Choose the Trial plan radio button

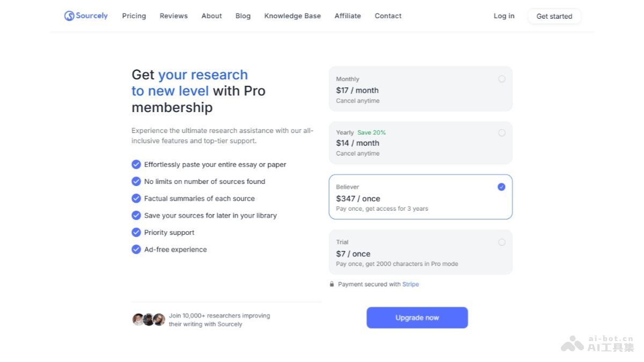(x=502, y=242)
